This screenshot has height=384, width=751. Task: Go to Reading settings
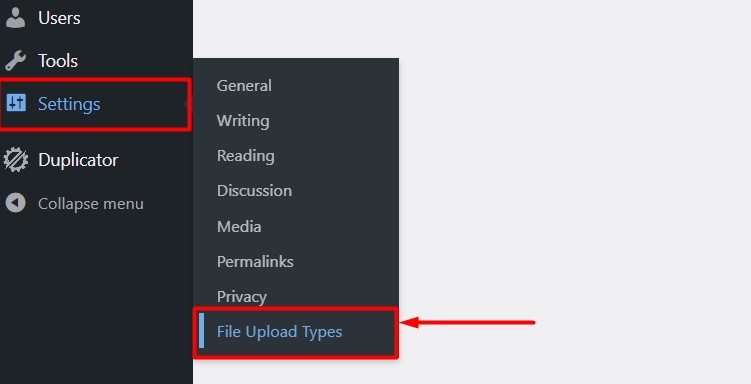point(246,156)
